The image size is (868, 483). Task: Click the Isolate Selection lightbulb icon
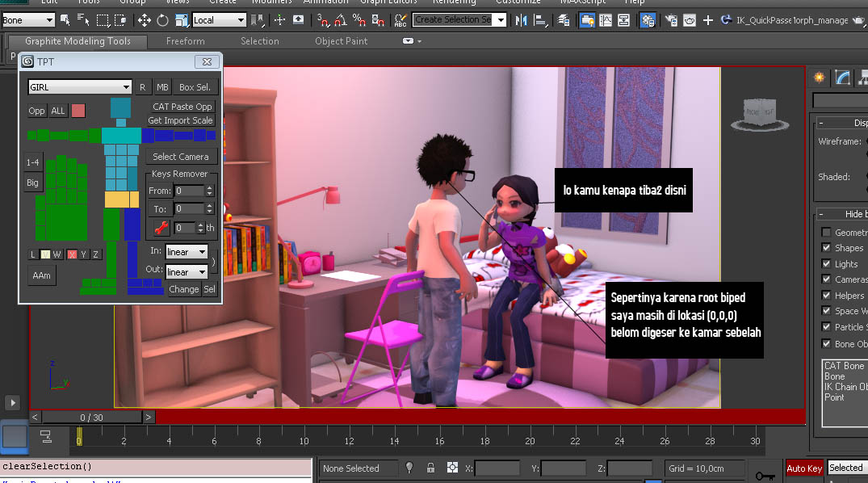(409, 468)
